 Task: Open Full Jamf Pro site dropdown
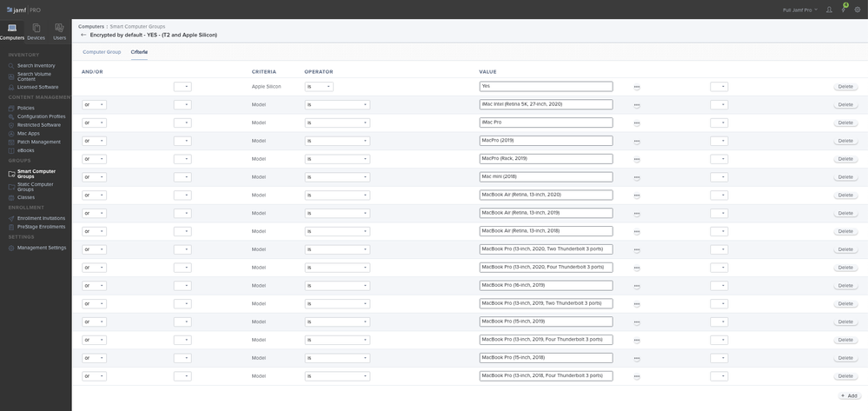point(800,10)
